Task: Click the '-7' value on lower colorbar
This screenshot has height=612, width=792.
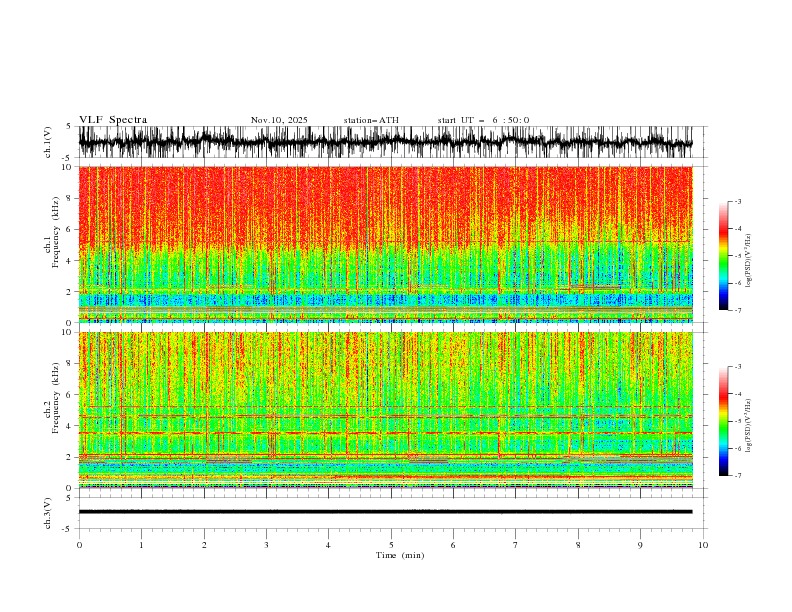Action: (x=737, y=476)
